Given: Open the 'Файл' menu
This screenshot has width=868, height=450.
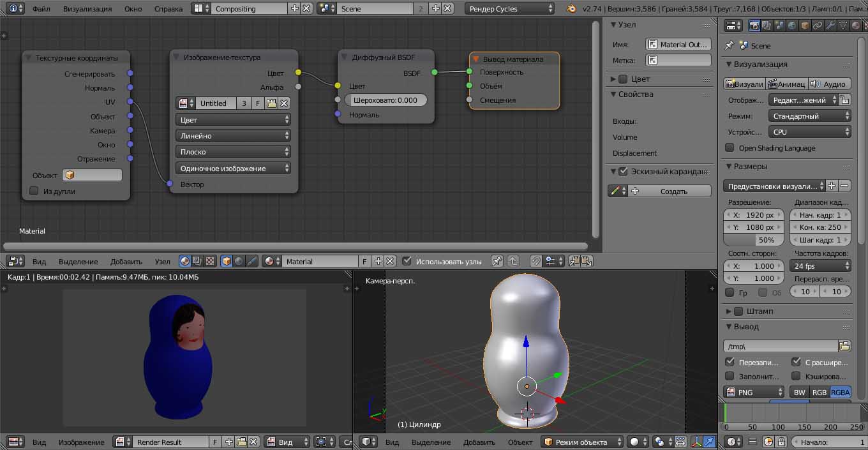Looking at the screenshot, I should click(x=41, y=9).
